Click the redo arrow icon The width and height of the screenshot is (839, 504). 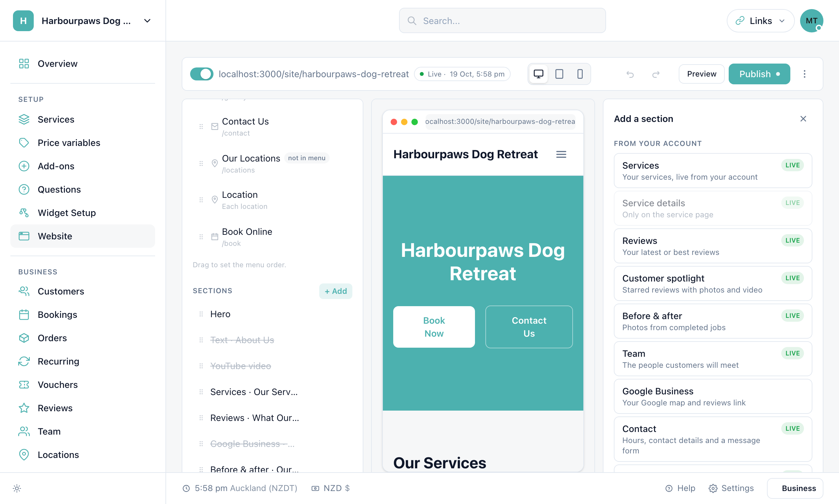click(656, 74)
